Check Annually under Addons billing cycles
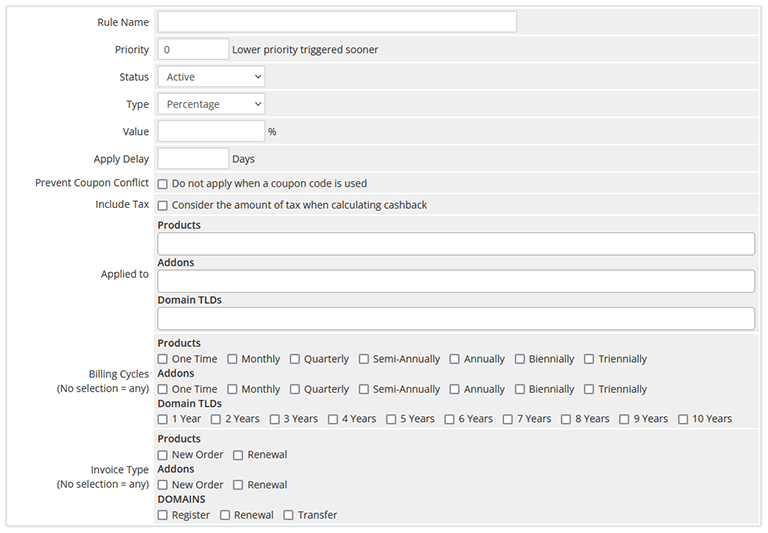 [x=455, y=389]
